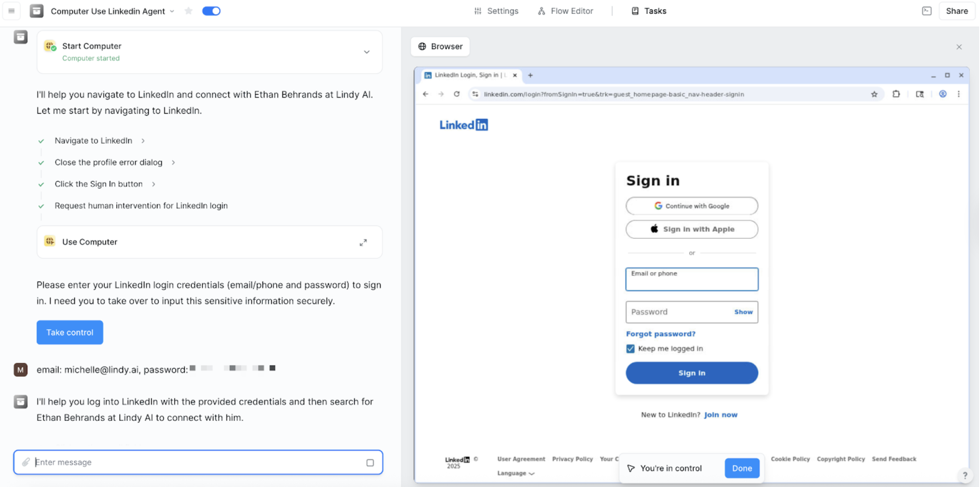Collapse the Start Computer card
This screenshot has width=980, height=487.
[x=366, y=52]
